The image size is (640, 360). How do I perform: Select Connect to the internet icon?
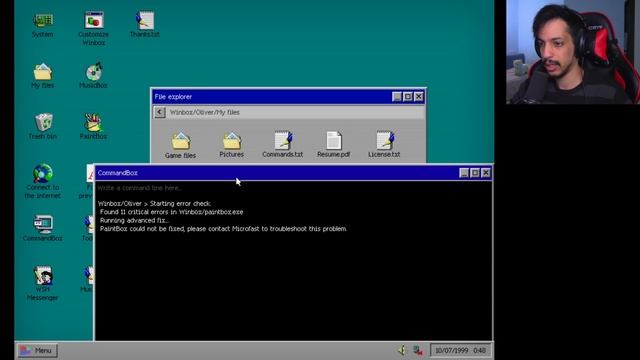click(x=42, y=181)
